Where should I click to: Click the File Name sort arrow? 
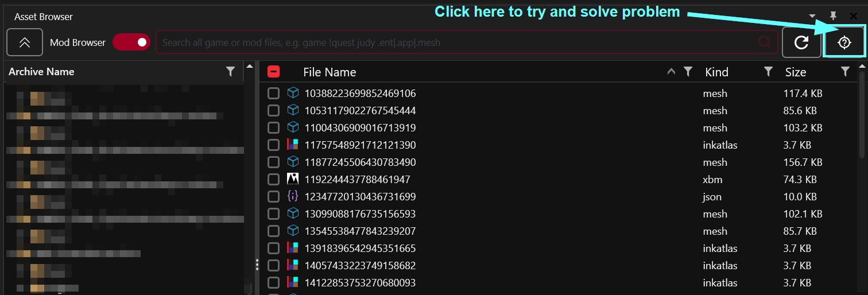pyautogui.click(x=671, y=72)
